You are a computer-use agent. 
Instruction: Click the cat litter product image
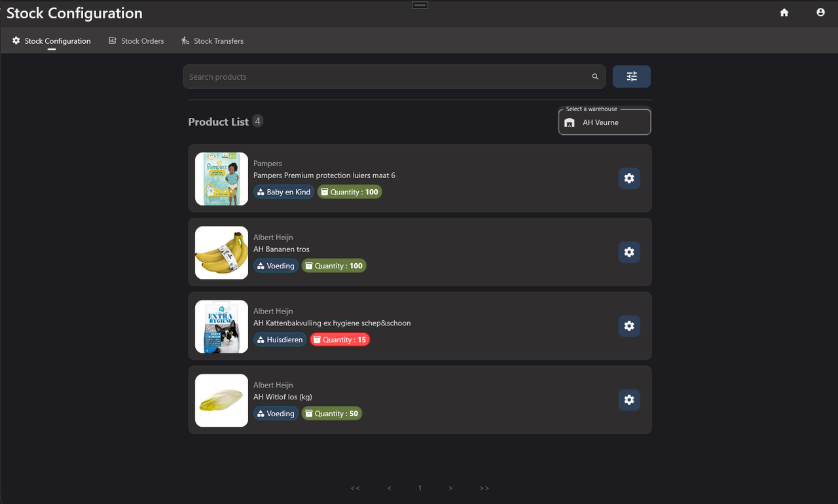(221, 327)
